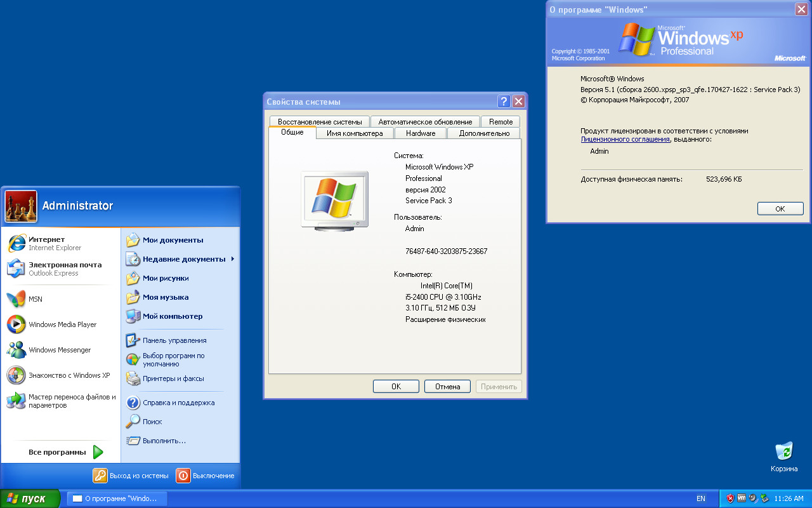The height and width of the screenshot is (508, 812).
Task: Launch Outlook Express e-mail icon
Action: tap(16, 269)
